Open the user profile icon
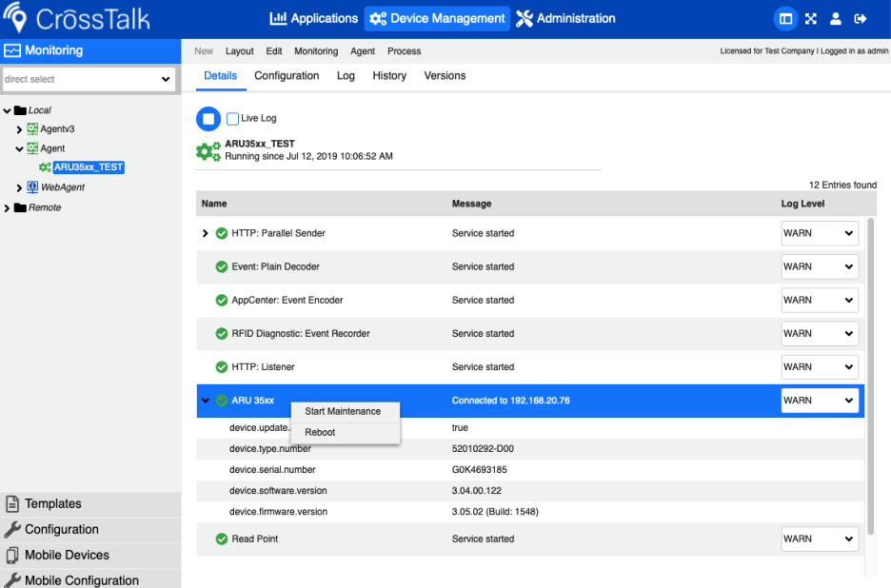The image size is (891, 588). pyautogui.click(x=836, y=19)
